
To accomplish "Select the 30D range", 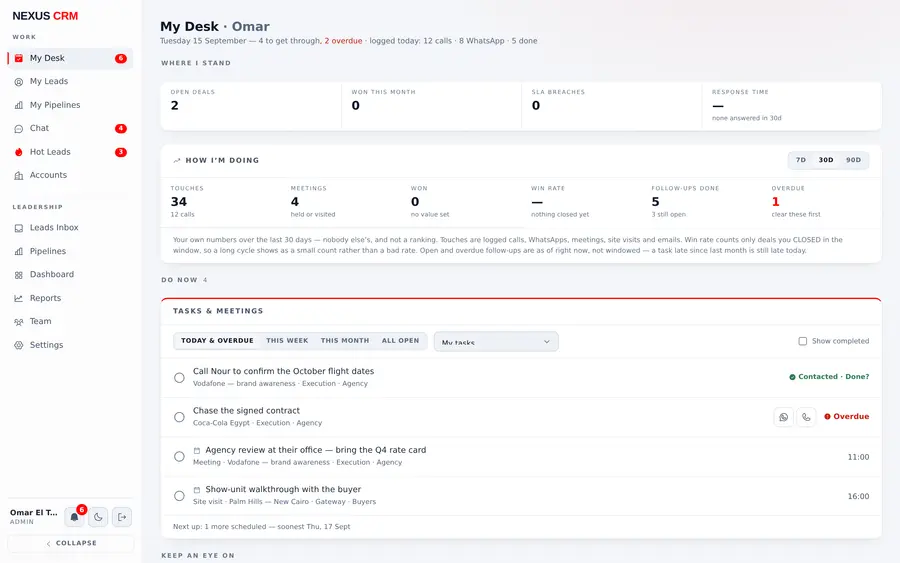I will click(x=826, y=160).
